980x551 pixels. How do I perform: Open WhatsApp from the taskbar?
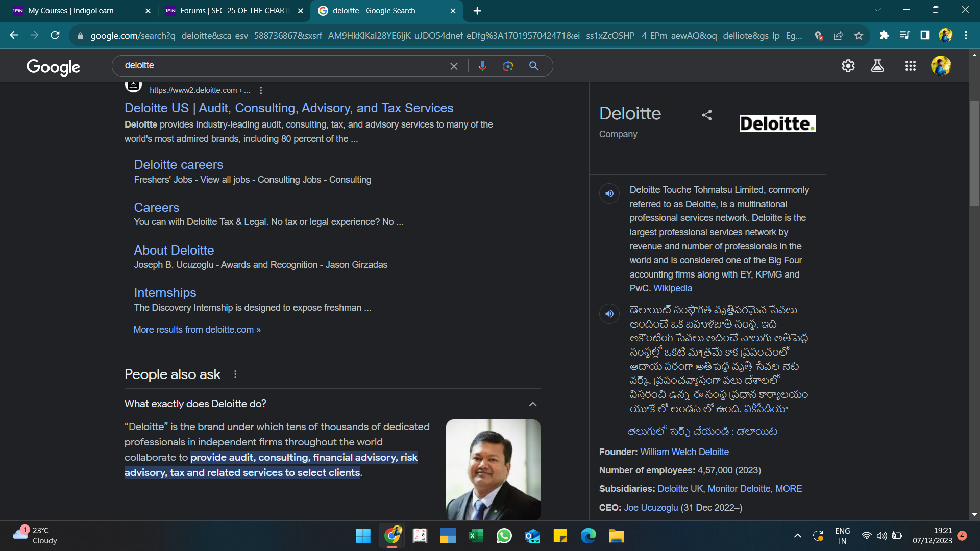(x=504, y=536)
